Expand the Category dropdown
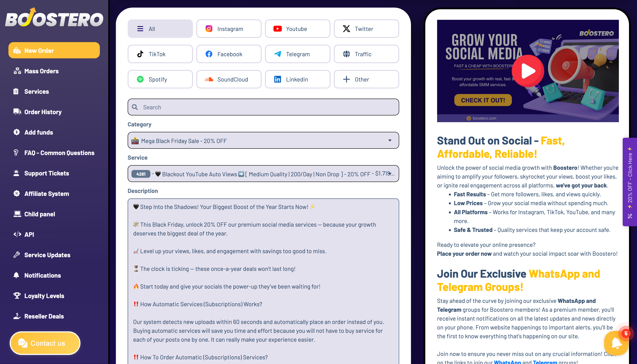 coord(263,141)
